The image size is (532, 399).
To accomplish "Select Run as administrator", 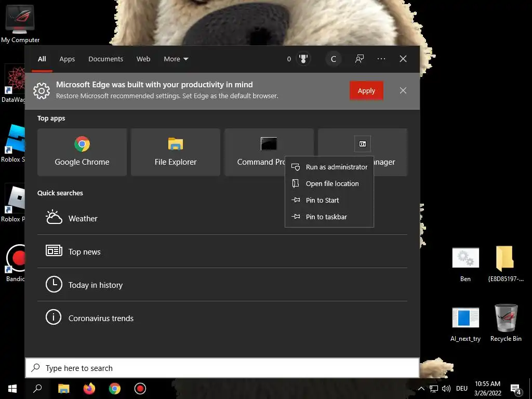I will [329, 167].
